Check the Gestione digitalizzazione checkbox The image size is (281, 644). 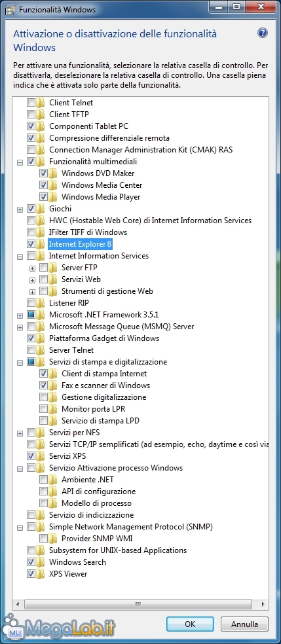[43, 397]
